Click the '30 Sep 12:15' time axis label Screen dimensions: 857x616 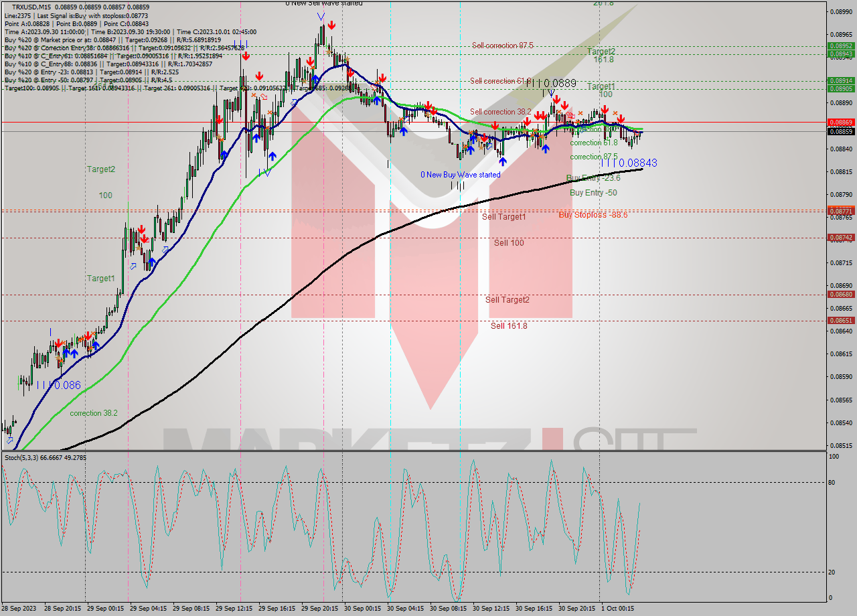point(491,609)
